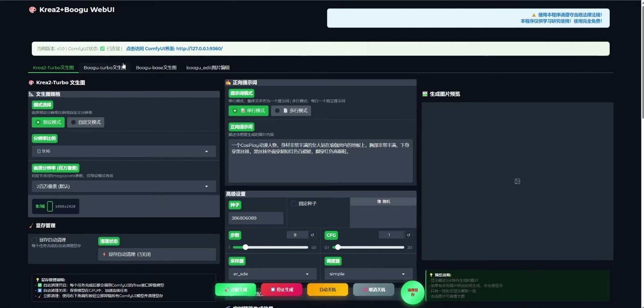Click the 步数 steps slider track
This screenshot has width=644, height=308.
[270, 247]
